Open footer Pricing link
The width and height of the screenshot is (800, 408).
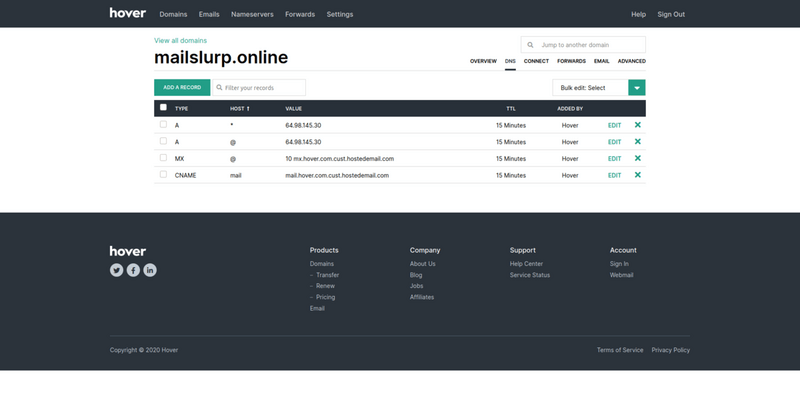coord(326,297)
